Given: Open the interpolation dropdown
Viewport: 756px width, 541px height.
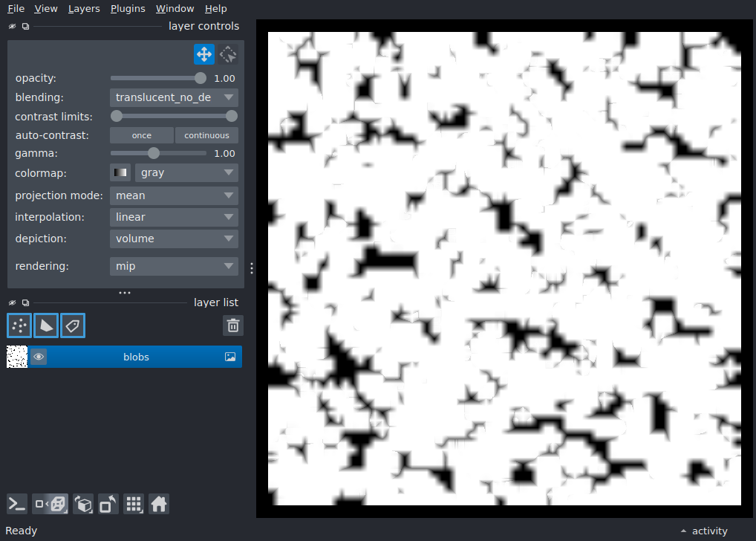Looking at the screenshot, I should (x=174, y=217).
